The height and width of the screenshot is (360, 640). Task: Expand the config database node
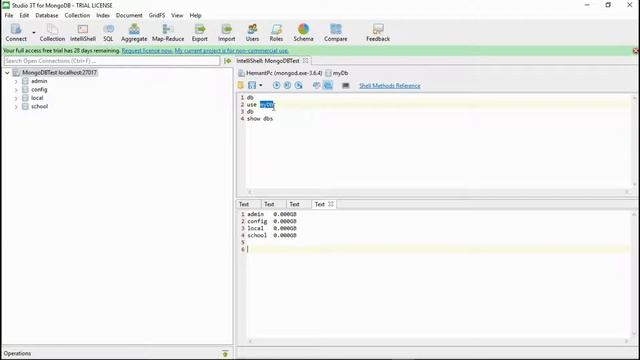pyautogui.click(x=16, y=90)
